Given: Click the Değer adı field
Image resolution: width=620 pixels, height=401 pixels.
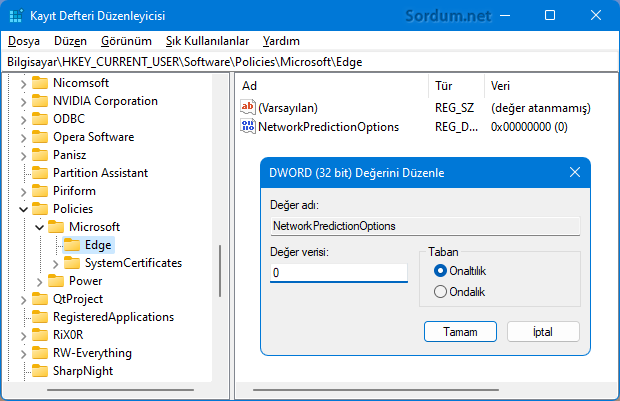Looking at the screenshot, I should click(425, 226).
